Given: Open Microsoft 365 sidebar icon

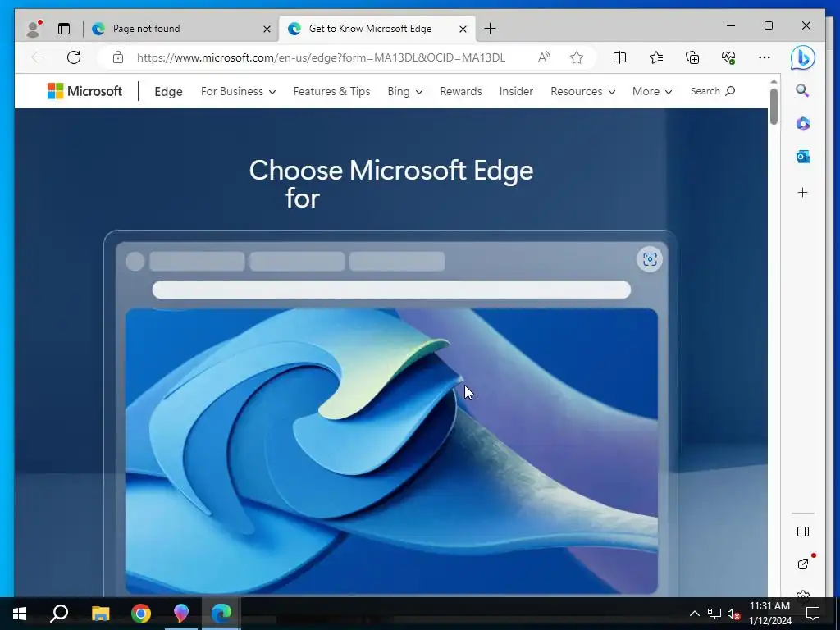Looking at the screenshot, I should (x=802, y=124).
